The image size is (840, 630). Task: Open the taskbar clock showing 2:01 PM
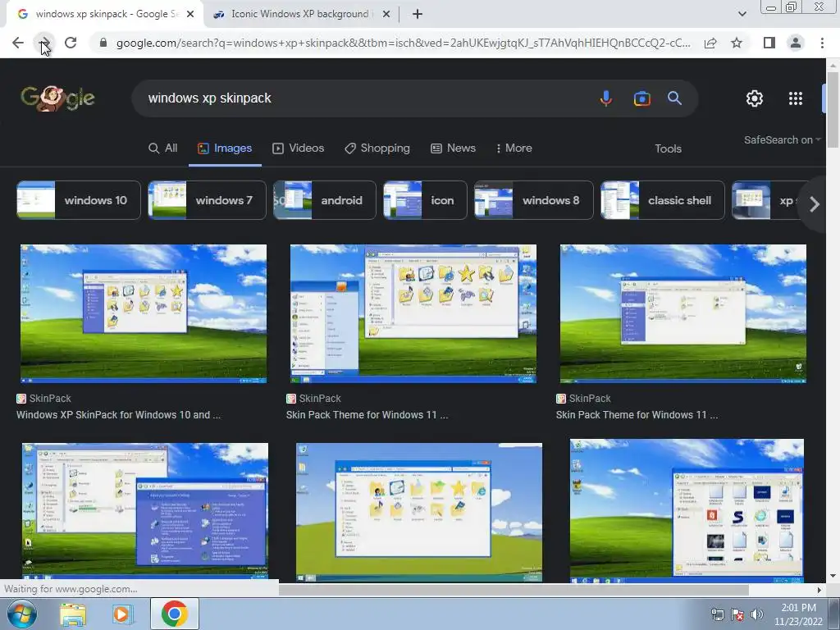[798, 614]
